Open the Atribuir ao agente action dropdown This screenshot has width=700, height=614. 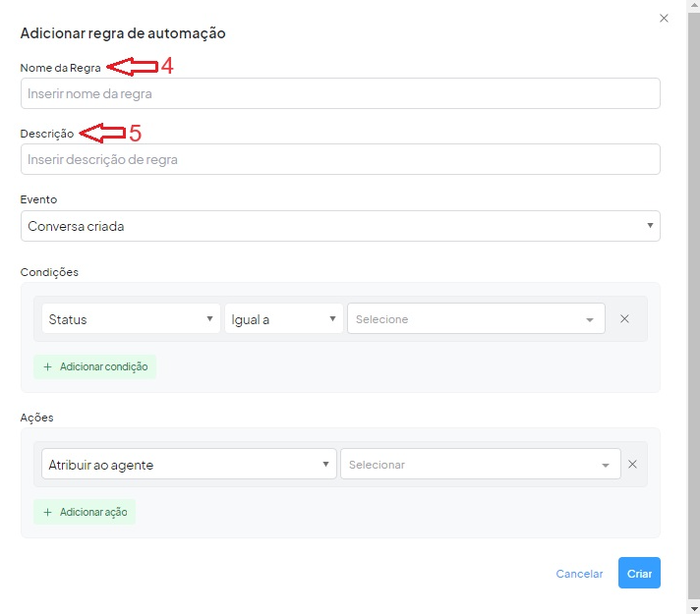click(188, 465)
